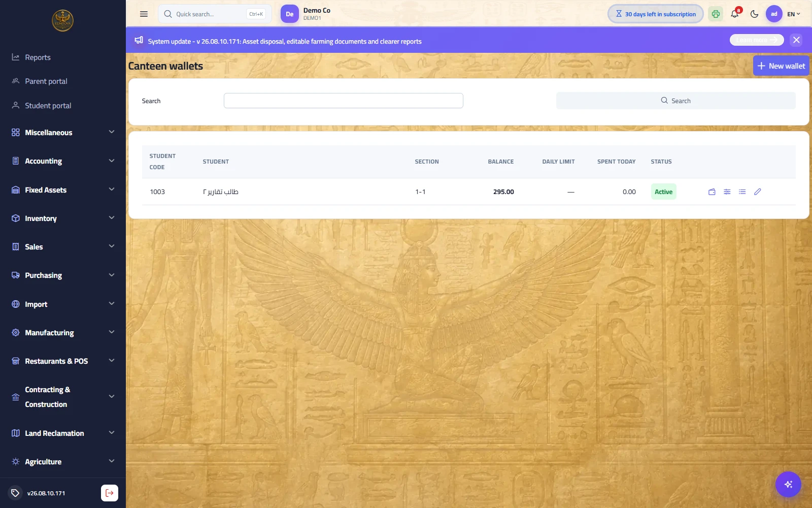This screenshot has height=508, width=812.
Task: Open the EN language dropdown
Action: coord(794,14)
